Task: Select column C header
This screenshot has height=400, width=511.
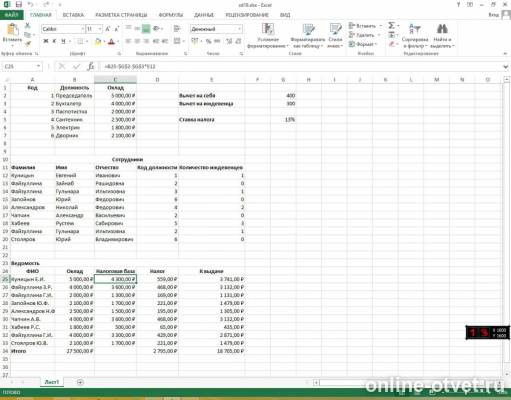Action: pyautogui.click(x=115, y=80)
